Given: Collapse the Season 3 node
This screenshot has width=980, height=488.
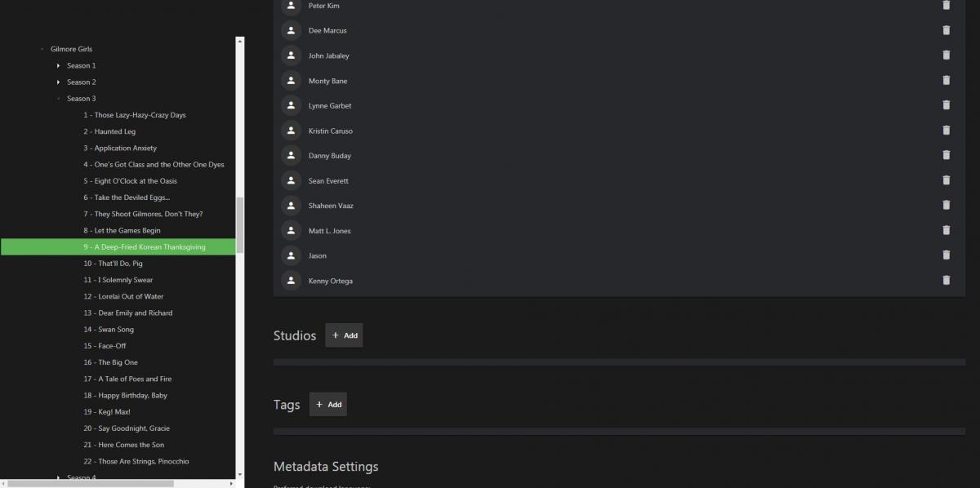Looking at the screenshot, I should 59,99.
